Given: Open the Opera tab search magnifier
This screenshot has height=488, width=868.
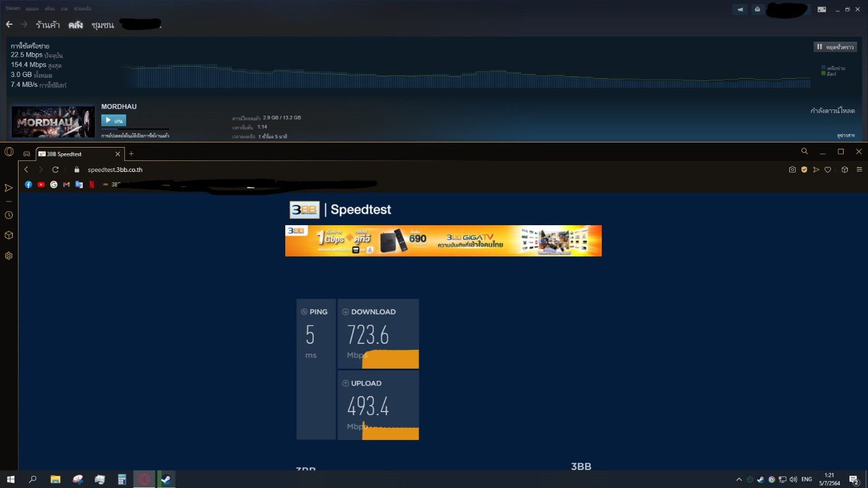Looking at the screenshot, I should 804,151.
